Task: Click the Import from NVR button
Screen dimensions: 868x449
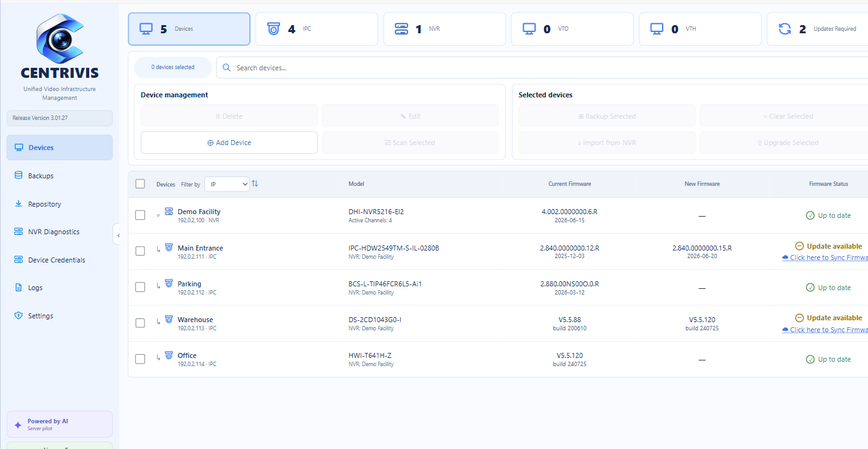Action: tap(607, 143)
